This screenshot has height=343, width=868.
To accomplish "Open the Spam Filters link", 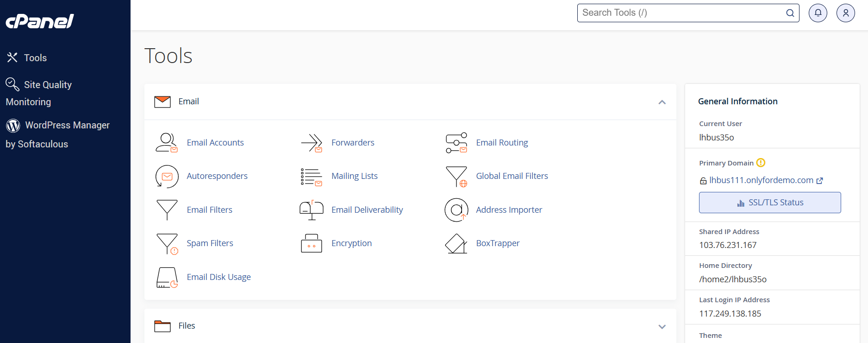I will click(x=210, y=243).
